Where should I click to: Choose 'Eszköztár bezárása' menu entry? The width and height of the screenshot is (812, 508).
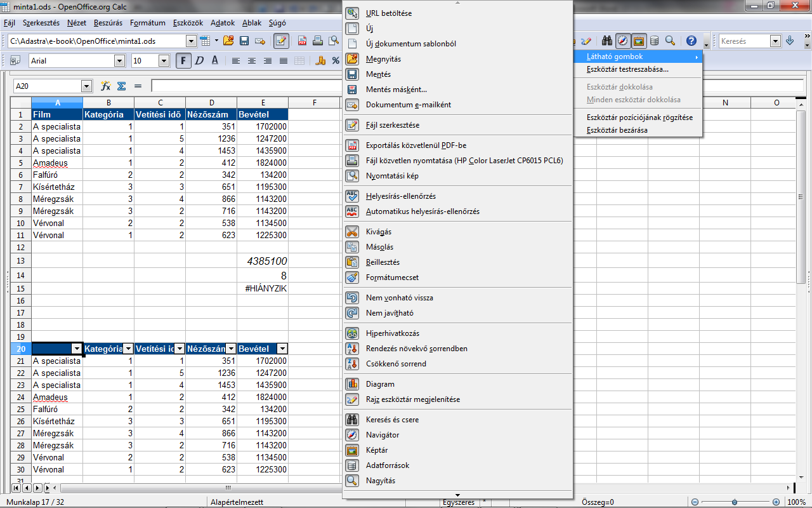click(x=639, y=130)
